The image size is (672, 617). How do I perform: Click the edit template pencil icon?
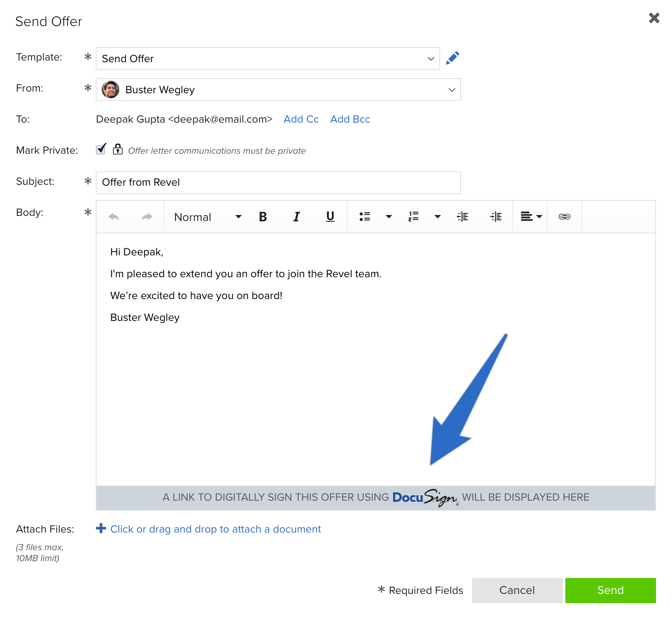tap(452, 58)
